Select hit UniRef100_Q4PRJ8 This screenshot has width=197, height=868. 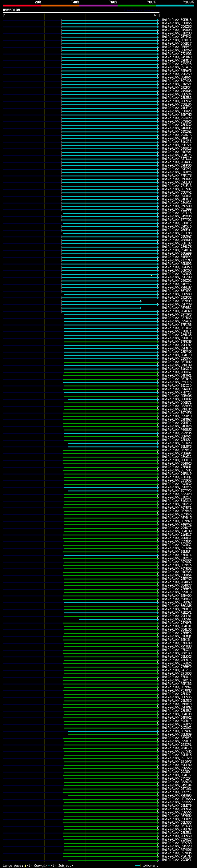tap(176, 139)
